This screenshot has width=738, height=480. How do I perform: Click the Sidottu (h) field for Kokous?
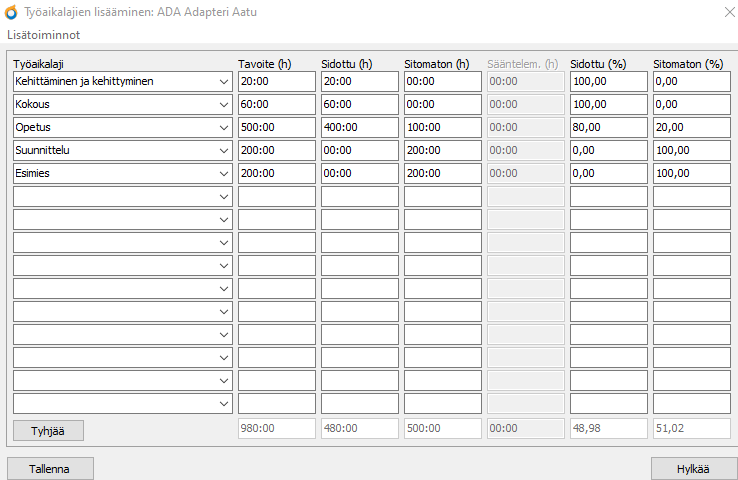click(x=359, y=104)
